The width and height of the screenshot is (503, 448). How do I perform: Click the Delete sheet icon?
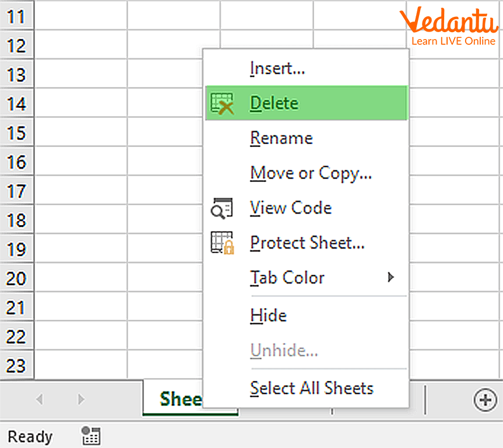point(222,103)
